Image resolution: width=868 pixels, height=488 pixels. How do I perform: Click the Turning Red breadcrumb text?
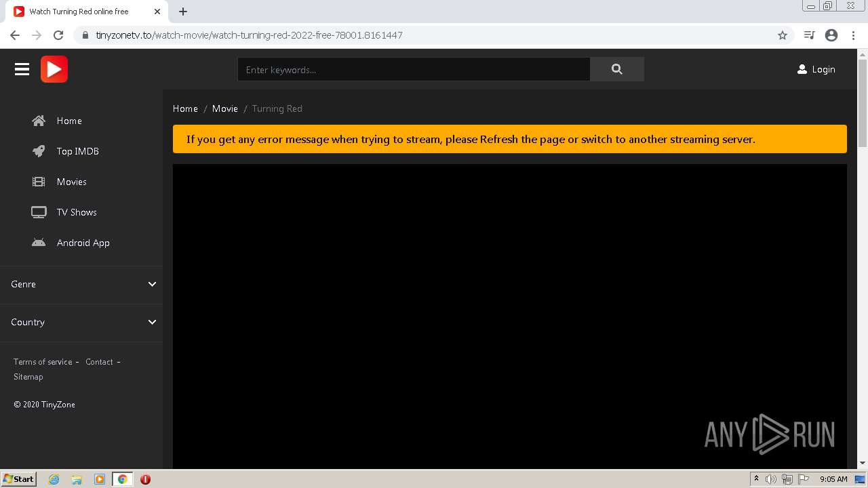pos(277,108)
